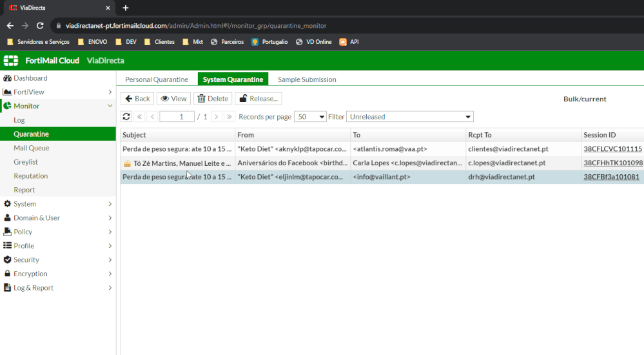Click the page number input field
Viewport: 644px width, 355px height.
[177, 117]
